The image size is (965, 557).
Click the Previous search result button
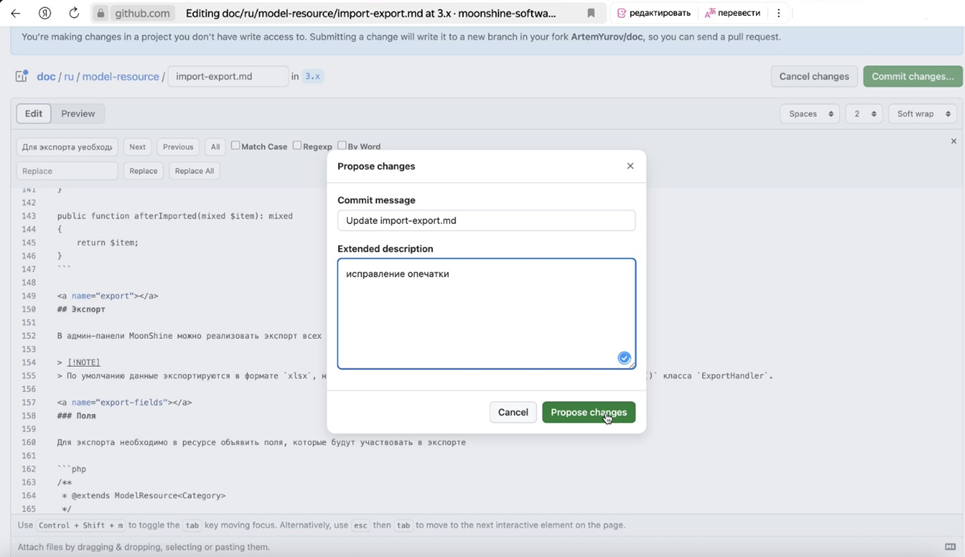click(178, 146)
